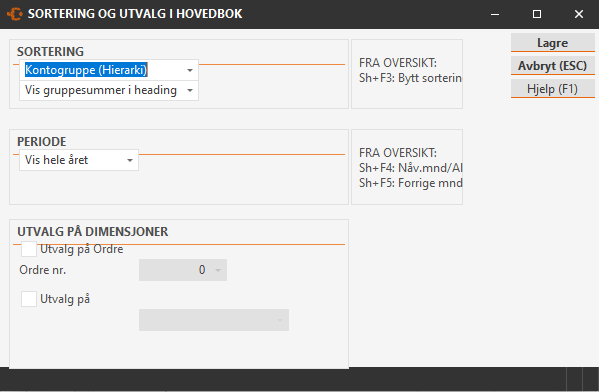This screenshot has height=392, width=599.
Task: Toggle the second Utvalg på checkbox
Action: (x=29, y=299)
